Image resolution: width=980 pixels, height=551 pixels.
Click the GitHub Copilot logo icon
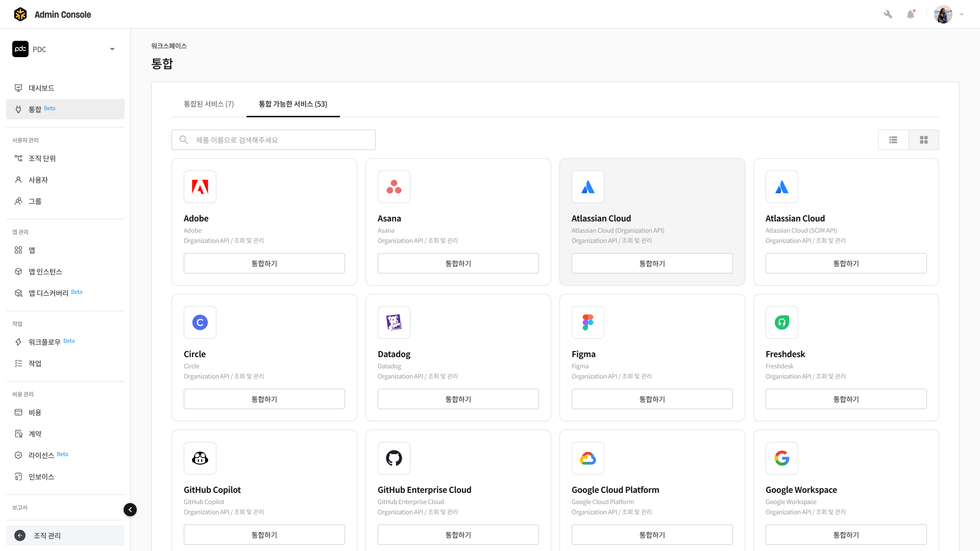[200, 458]
